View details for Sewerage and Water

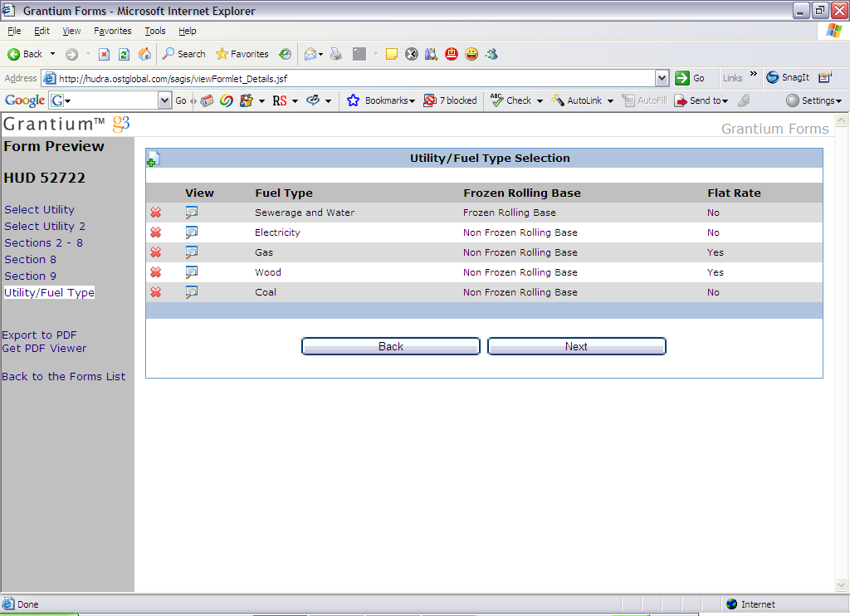click(x=192, y=213)
